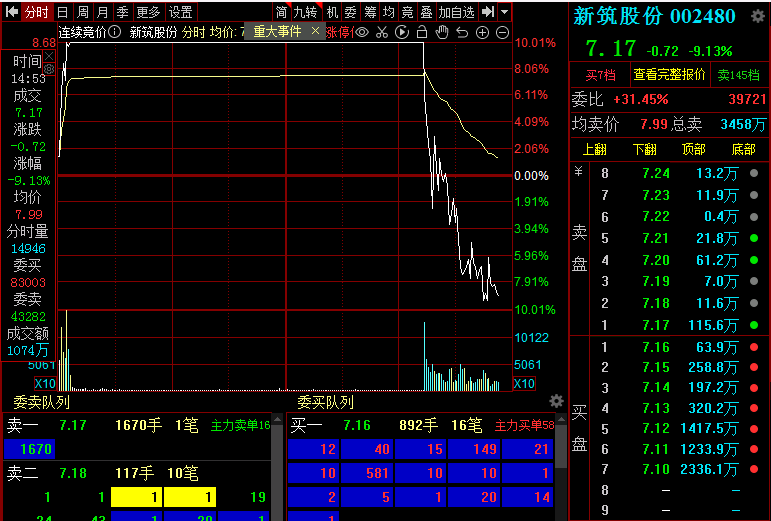Click the collapse-left arrow icon beside 分时

coord(12,11)
